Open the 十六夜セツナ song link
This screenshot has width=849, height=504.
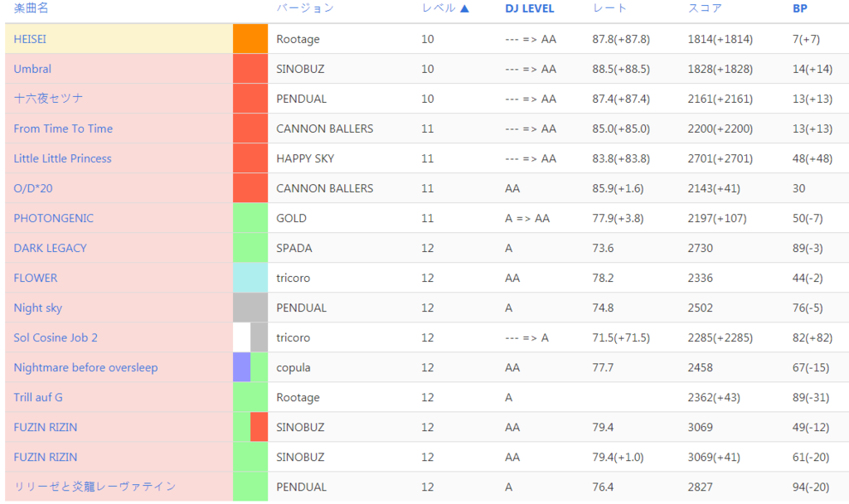48,99
